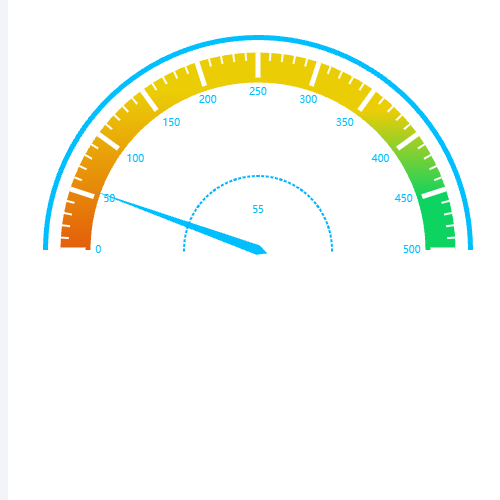This screenshot has width=500, height=500.
Task: Click the large tick mark at 250
Action: pyautogui.click(x=258, y=65)
